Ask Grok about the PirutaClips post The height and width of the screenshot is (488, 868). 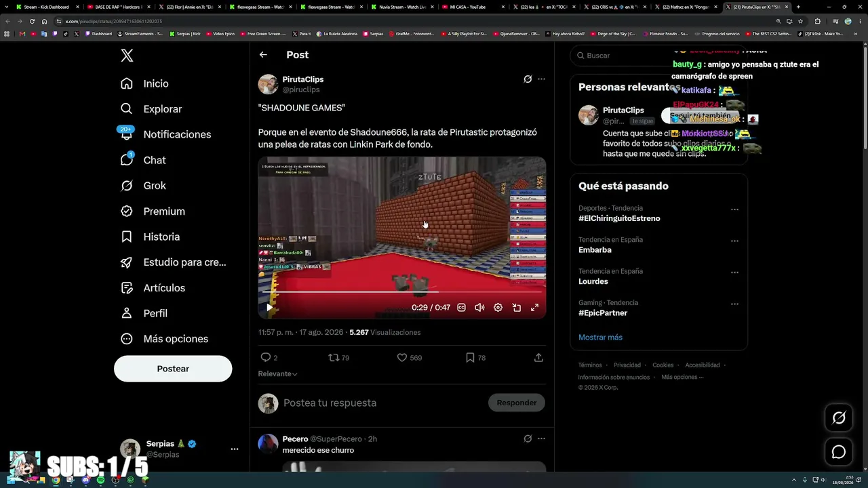[x=528, y=79]
